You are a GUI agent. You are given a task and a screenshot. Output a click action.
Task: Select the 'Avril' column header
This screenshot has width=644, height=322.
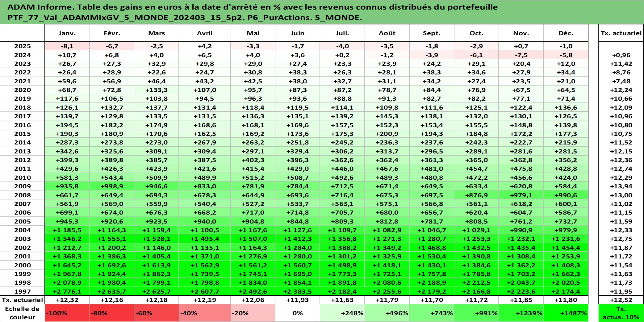pos(205,33)
